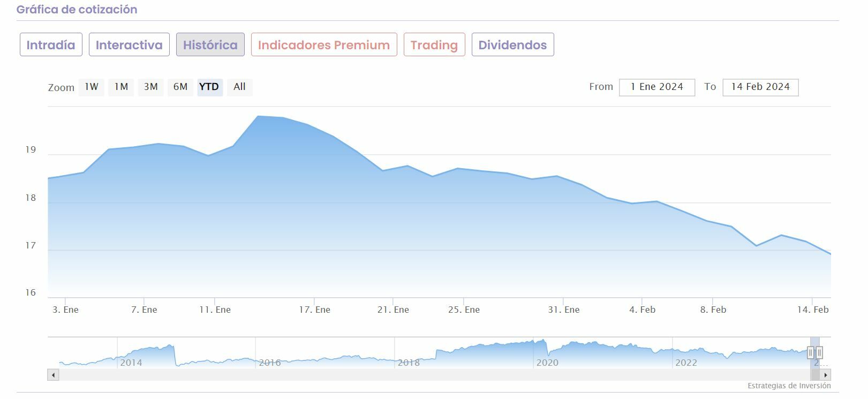Click the navigator scroll left arrow

point(53,375)
